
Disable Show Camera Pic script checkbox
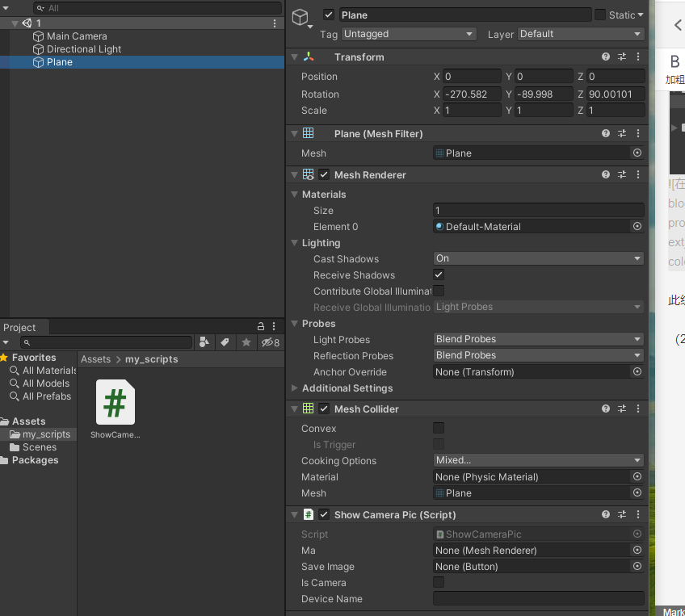(324, 514)
